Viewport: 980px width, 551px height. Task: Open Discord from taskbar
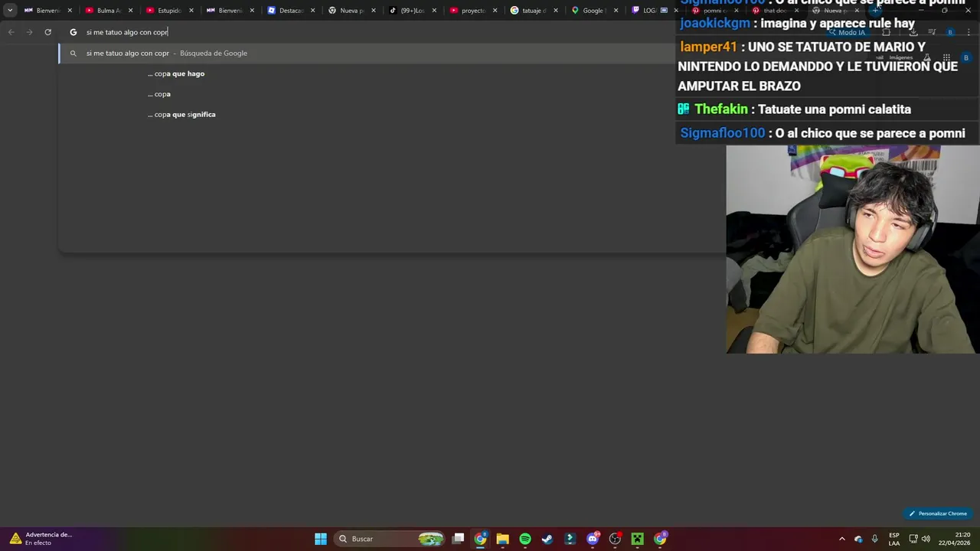593,539
